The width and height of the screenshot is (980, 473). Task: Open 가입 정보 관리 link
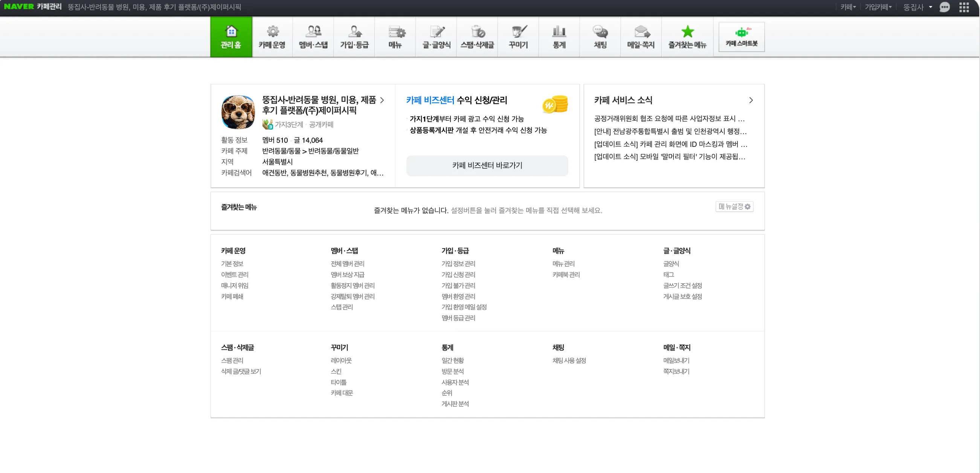(x=458, y=264)
